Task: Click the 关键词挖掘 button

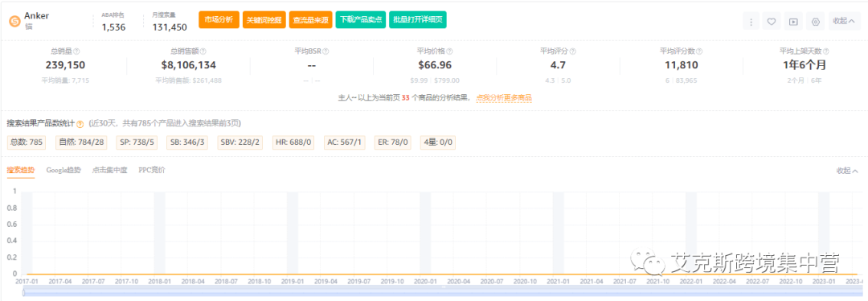Action: [264, 19]
